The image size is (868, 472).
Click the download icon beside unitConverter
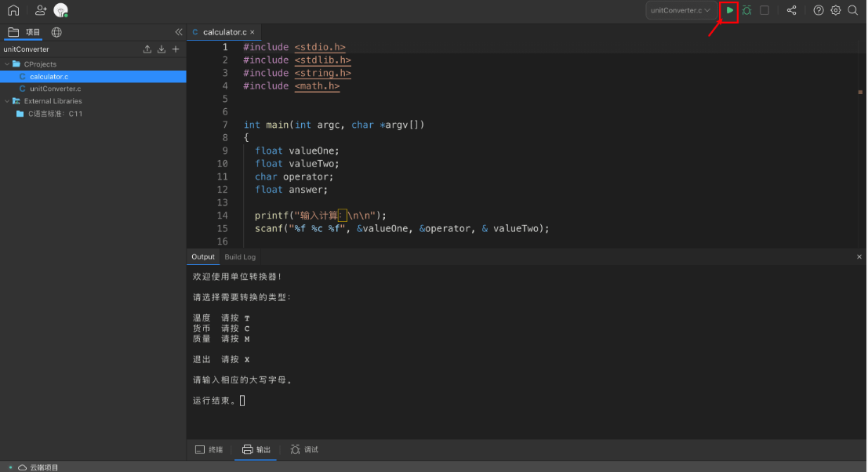162,49
